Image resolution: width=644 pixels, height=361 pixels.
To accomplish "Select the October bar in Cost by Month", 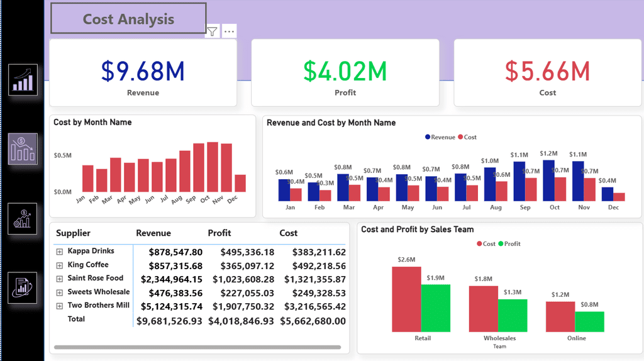I will click(x=213, y=167).
